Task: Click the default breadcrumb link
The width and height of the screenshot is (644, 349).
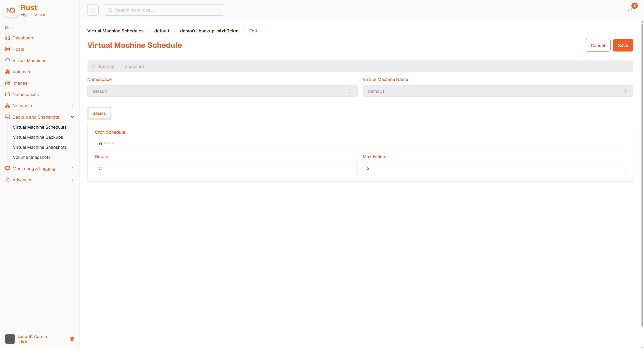Action: (162, 31)
